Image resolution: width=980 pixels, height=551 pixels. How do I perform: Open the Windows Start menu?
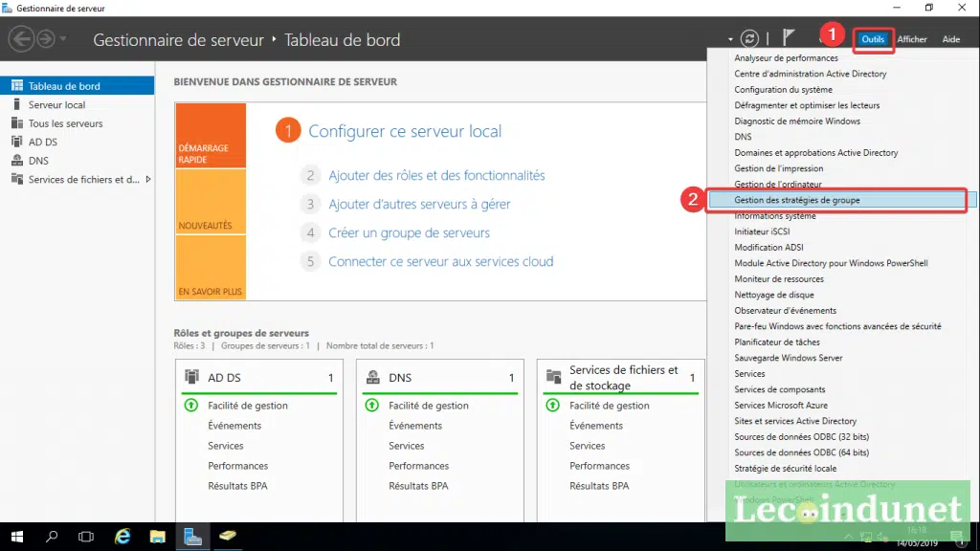(x=17, y=536)
